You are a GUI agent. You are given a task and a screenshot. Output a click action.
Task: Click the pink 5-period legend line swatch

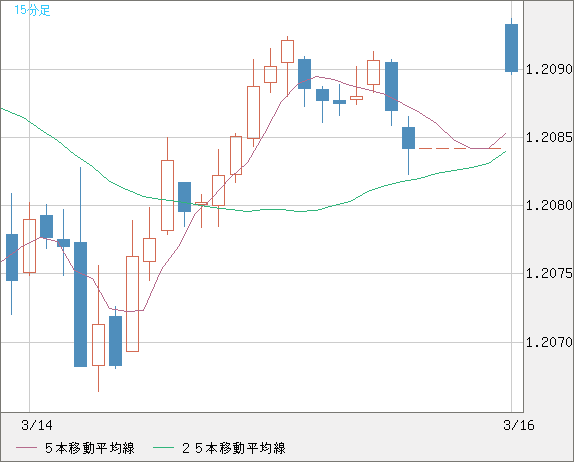26,448
